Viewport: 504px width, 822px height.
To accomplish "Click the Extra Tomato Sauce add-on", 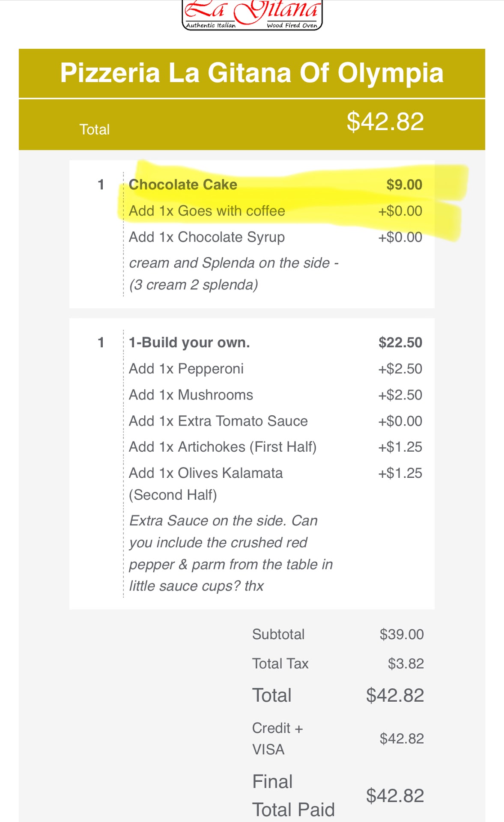I will pos(218,421).
